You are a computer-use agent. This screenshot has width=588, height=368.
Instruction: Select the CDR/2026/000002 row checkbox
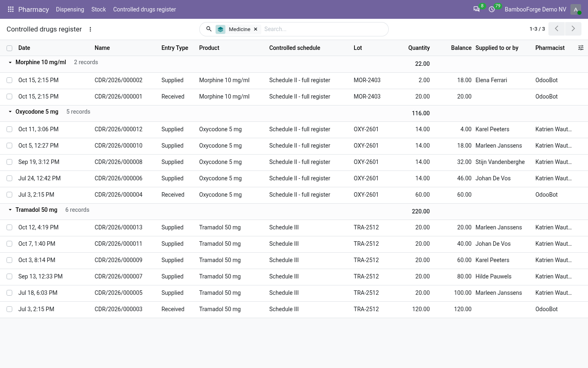point(9,80)
